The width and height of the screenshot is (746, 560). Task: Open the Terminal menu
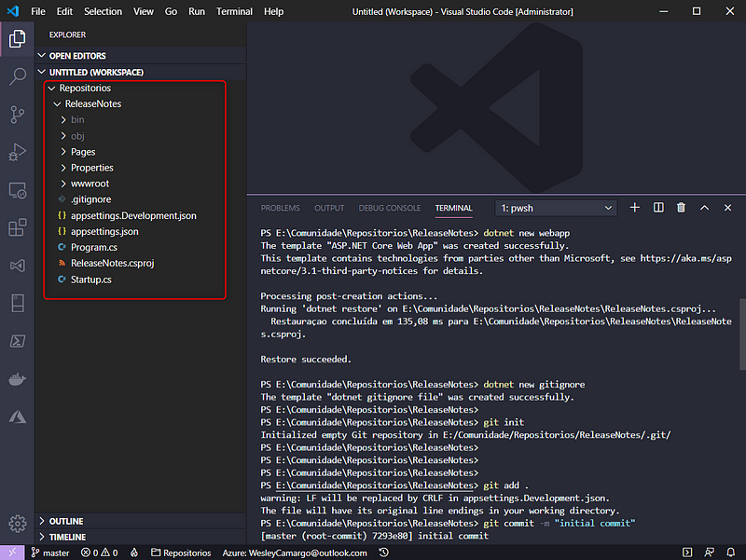pyautogui.click(x=234, y=11)
